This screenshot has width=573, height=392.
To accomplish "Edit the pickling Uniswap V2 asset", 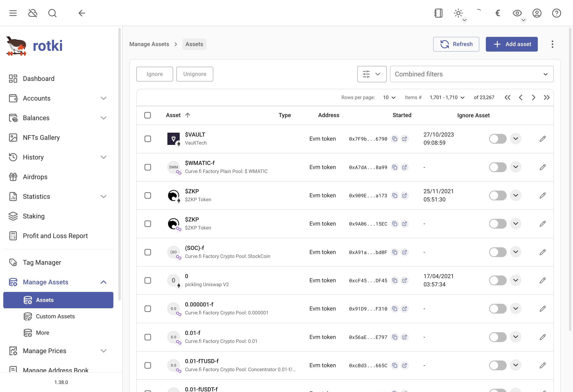I will (543, 280).
